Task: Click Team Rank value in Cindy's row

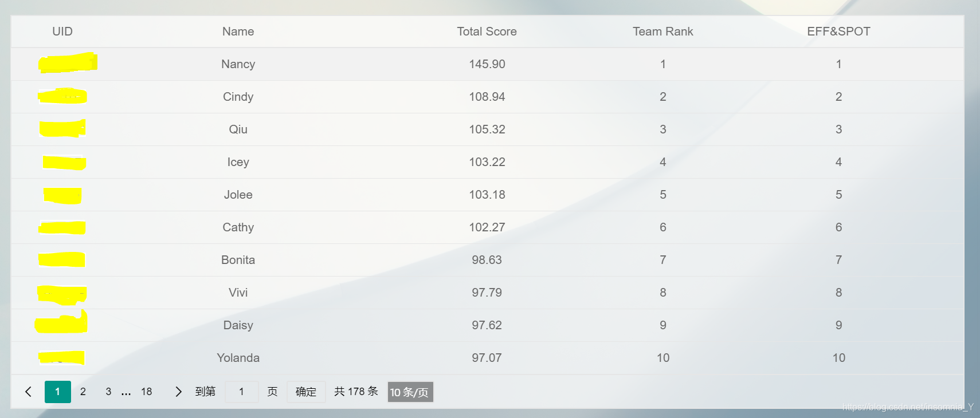Action: click(x=663, y=97)
